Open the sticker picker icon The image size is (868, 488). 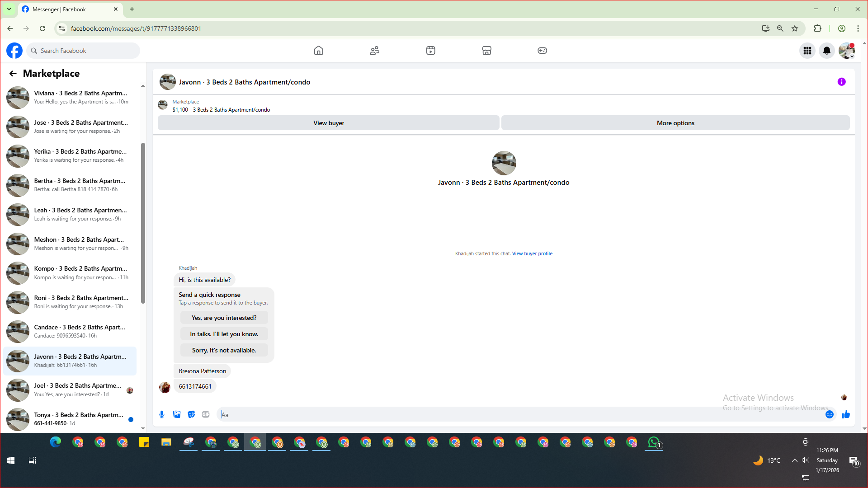click(x=191, y=414)
